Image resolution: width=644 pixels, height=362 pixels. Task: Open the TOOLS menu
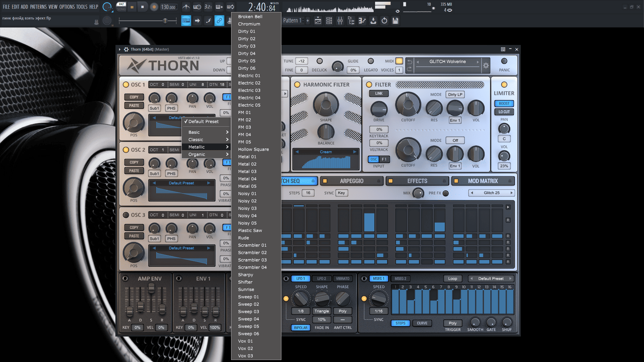tap(82, 7)
